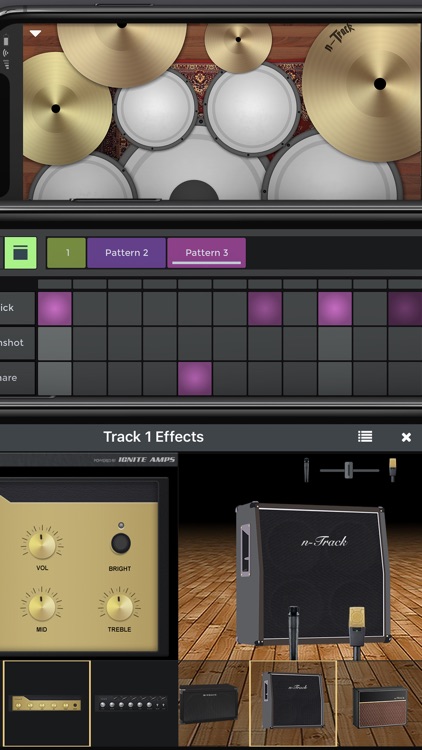Adjust the microphone blend slider handle
Viewport: 422px width, 750px height.
tap(348, 470)
